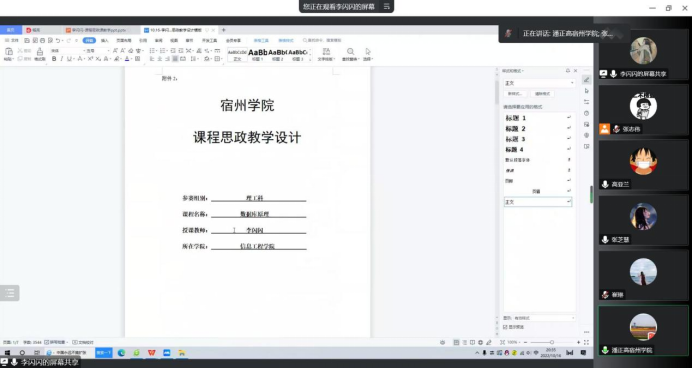
Task: Adjust the zoom slider in status bar
Action: click(552, 342)
